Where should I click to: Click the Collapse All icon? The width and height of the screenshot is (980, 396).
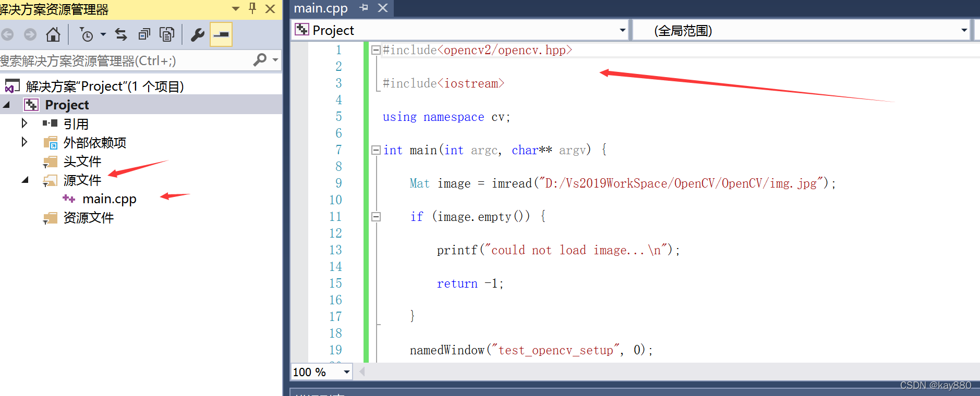144,35
